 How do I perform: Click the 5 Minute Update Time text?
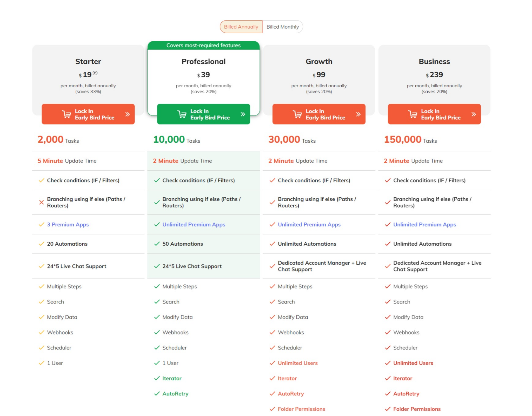(67, 161)
